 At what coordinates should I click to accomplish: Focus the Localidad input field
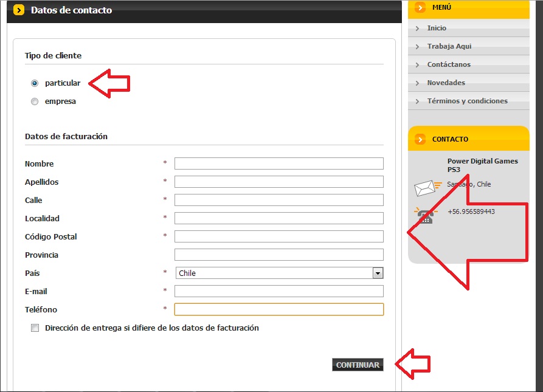pos(279,218)
